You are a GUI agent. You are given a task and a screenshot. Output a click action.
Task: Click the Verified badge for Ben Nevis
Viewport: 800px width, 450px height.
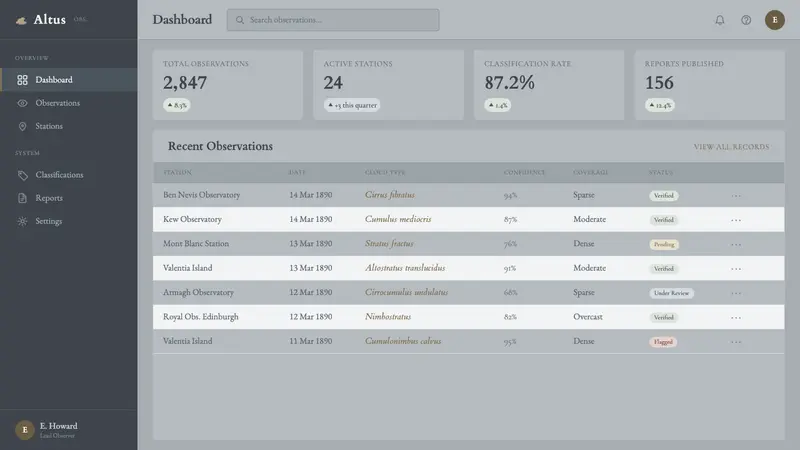[x=663, y=195]
